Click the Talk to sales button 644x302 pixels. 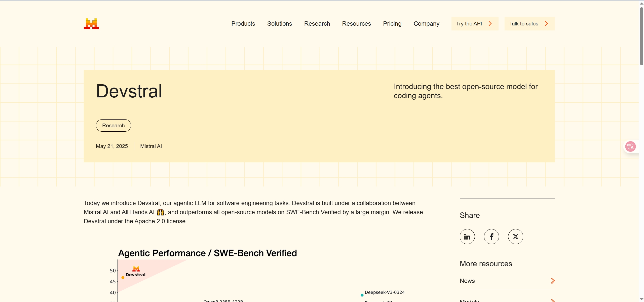point(529,24)
